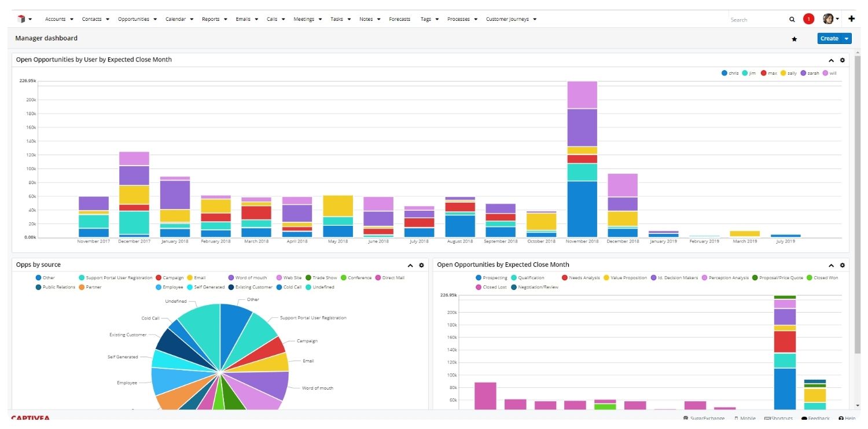Screen dimensions: 868x429
Task: Toggle the Word of mouth legend entry
Action: tap(248, 278)
